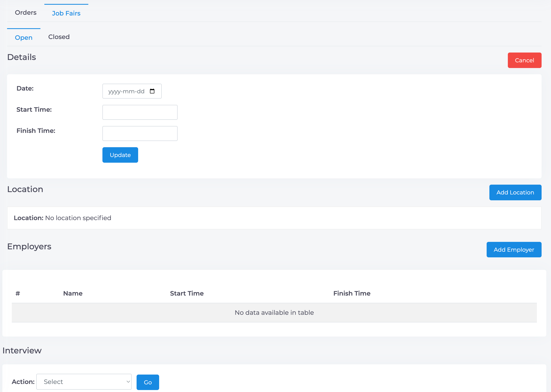This screenshot has height=392, width=551.
Task: Switch to the Orders tab
Action: pos(26,13)
